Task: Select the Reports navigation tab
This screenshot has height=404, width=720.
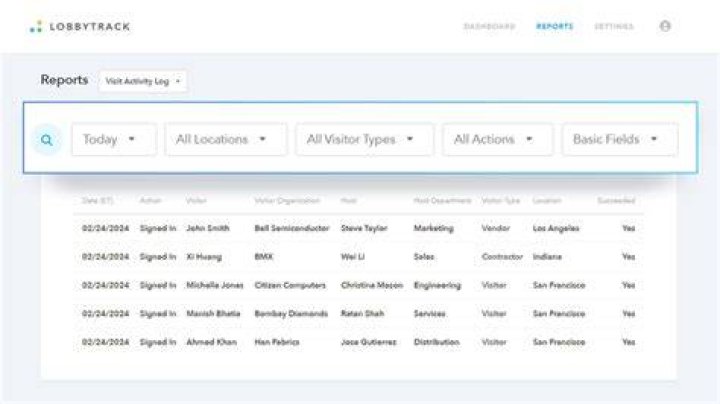Action: coord(555,26)
